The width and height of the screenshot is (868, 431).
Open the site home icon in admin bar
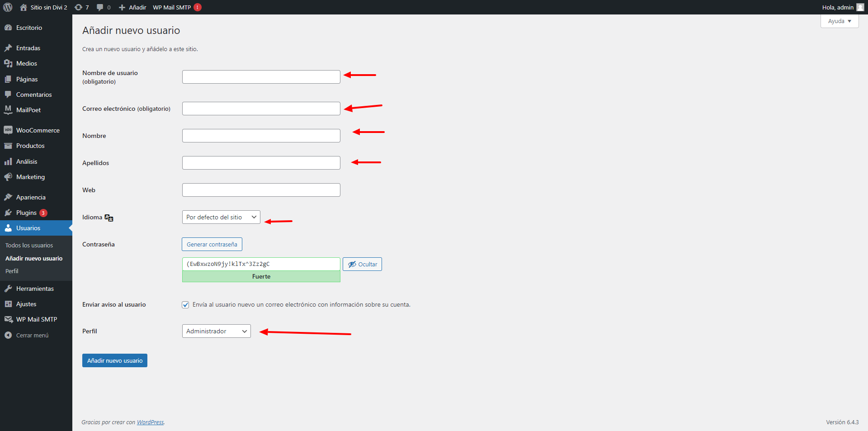pyautogui.click(x=24, y=7)
